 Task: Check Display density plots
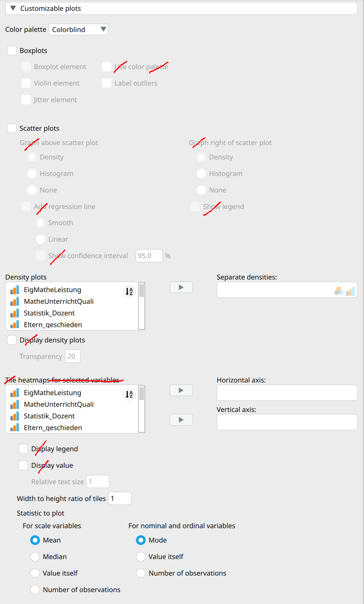tap(12, 340)
